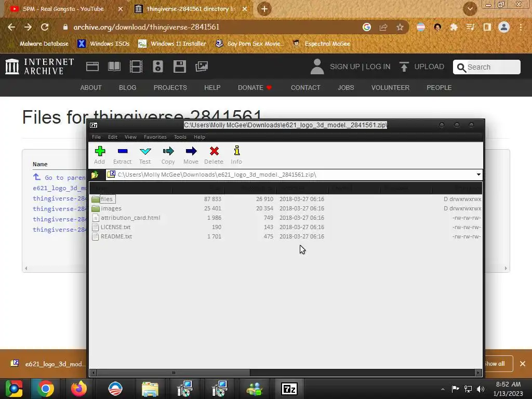Open a new Chrome tab

coord(264,9)
